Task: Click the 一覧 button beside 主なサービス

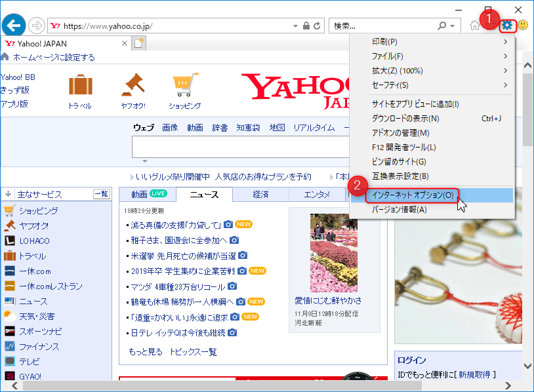Action: 102,194
